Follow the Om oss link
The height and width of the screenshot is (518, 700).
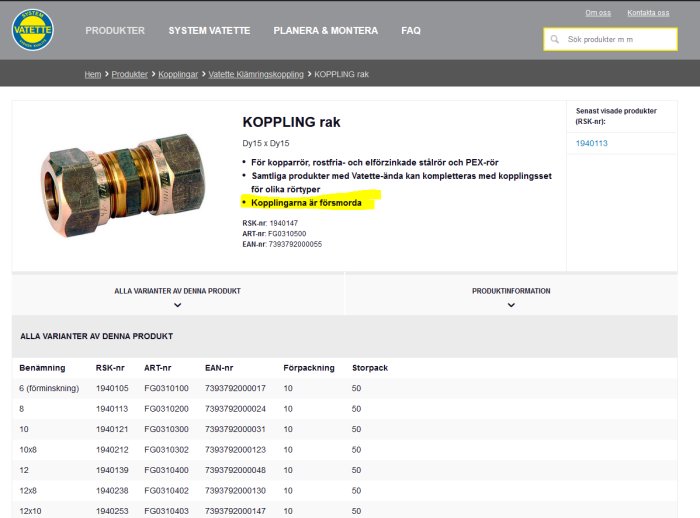click(598, 13)
